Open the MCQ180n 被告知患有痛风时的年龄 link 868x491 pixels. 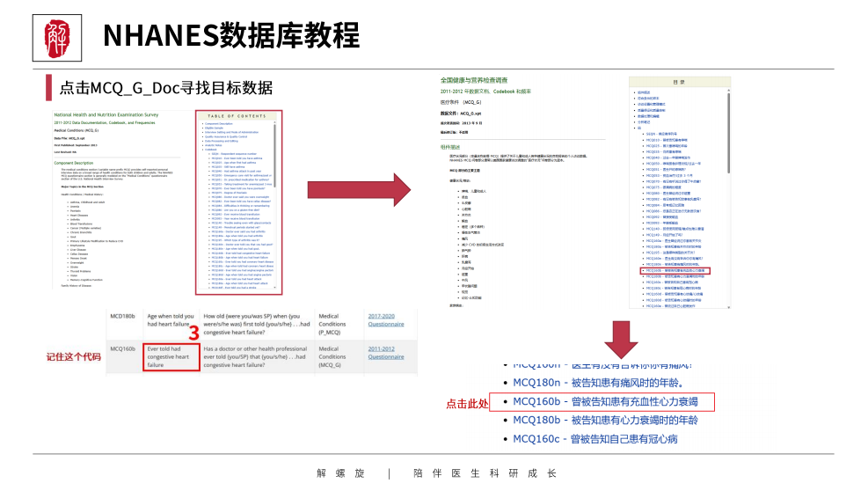(x=598, y=383)
